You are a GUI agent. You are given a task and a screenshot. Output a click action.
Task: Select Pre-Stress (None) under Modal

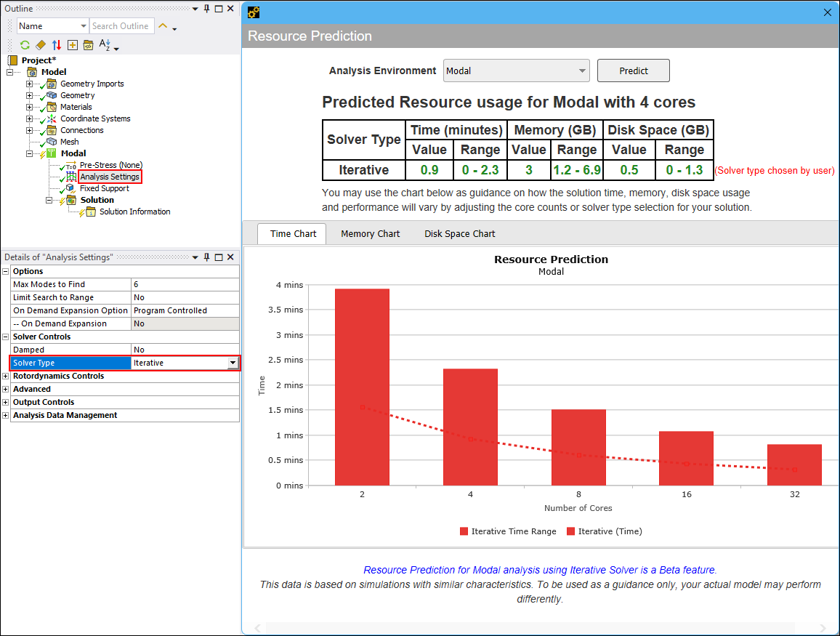point(110,165)
